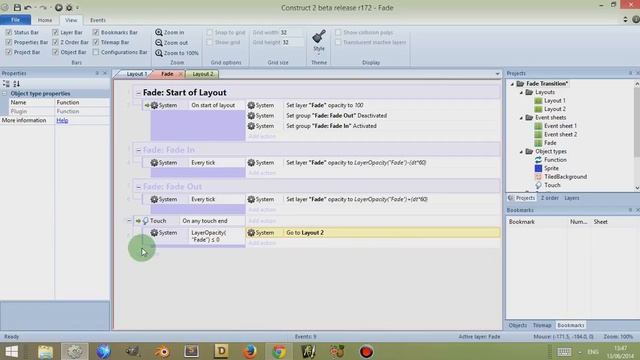Click the Save icon in quick access toolbar

click(17, 7)
